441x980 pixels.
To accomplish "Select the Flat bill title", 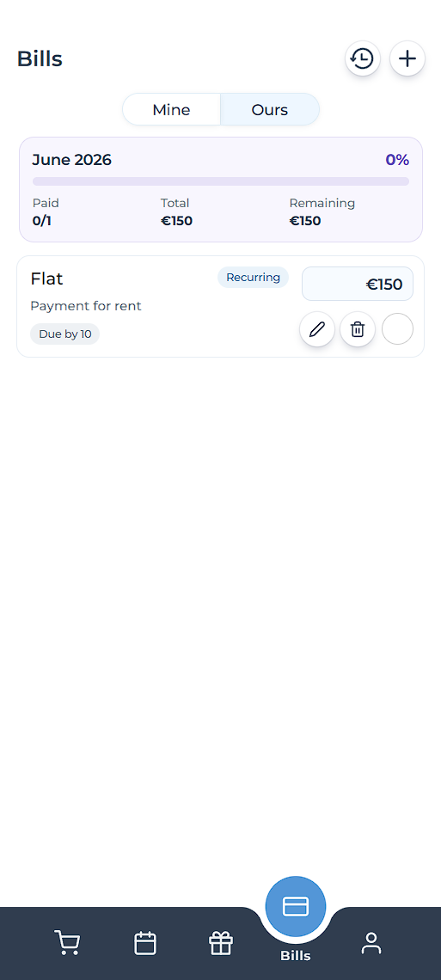I will tap(46, 279).
